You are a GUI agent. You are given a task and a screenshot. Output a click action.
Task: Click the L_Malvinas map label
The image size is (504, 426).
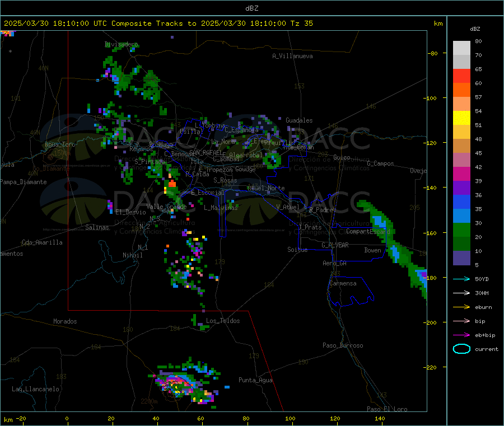[x=221, y=208]
